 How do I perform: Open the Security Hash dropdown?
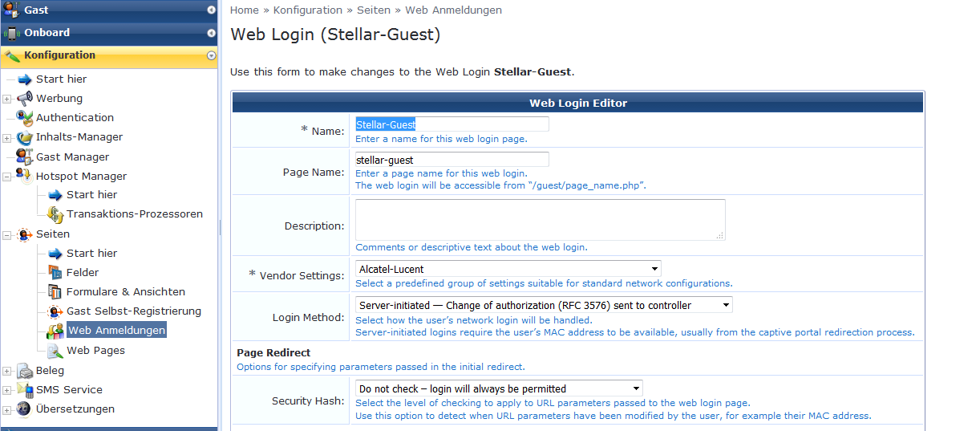499,388
